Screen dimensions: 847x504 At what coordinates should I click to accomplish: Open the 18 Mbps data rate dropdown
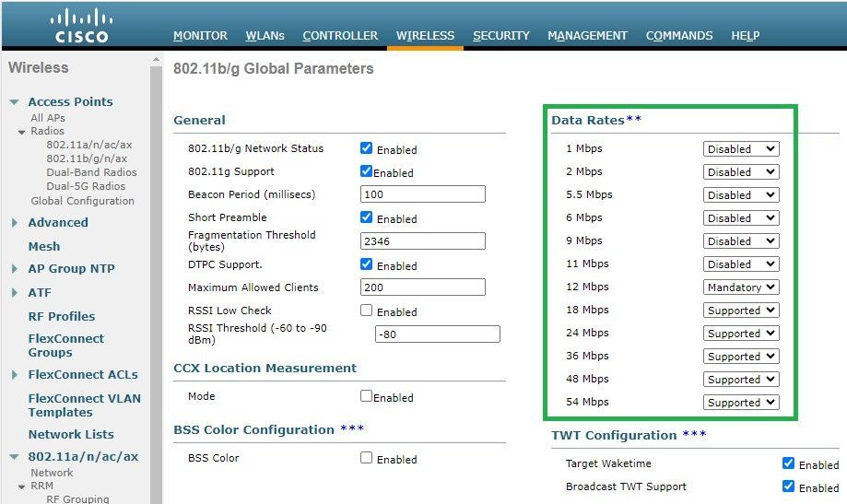(x=741, y=311)
